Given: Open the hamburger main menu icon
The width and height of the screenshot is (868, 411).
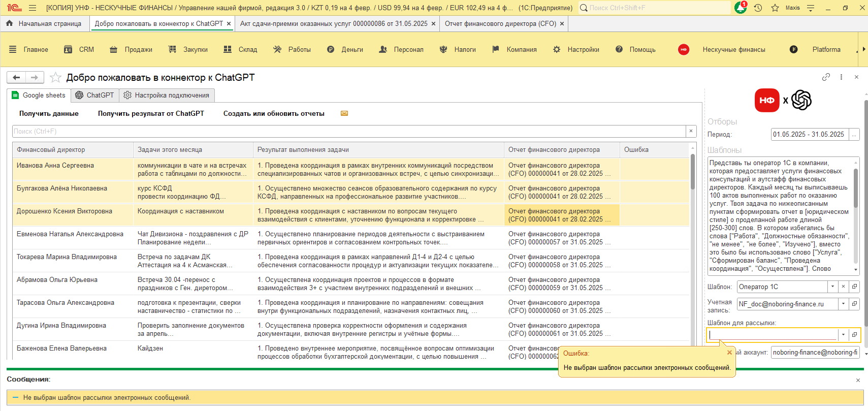Looking at the screenshot, I should coord(33,8).
